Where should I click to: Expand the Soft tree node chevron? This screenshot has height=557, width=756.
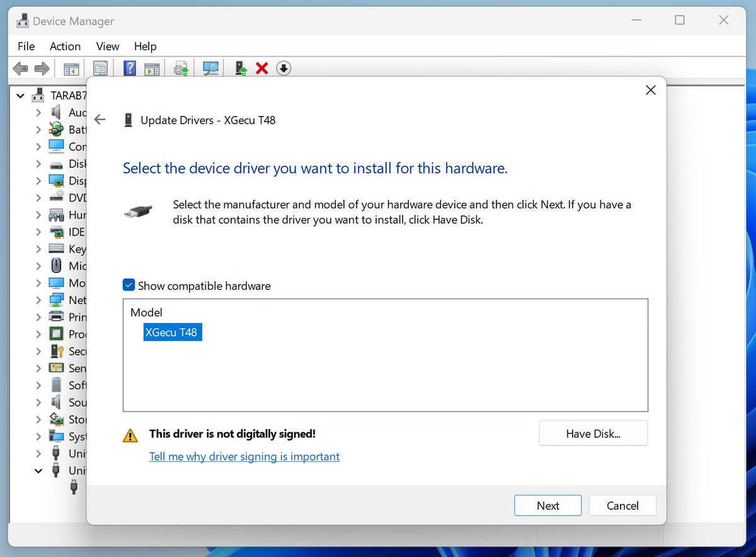click(38, 385)
